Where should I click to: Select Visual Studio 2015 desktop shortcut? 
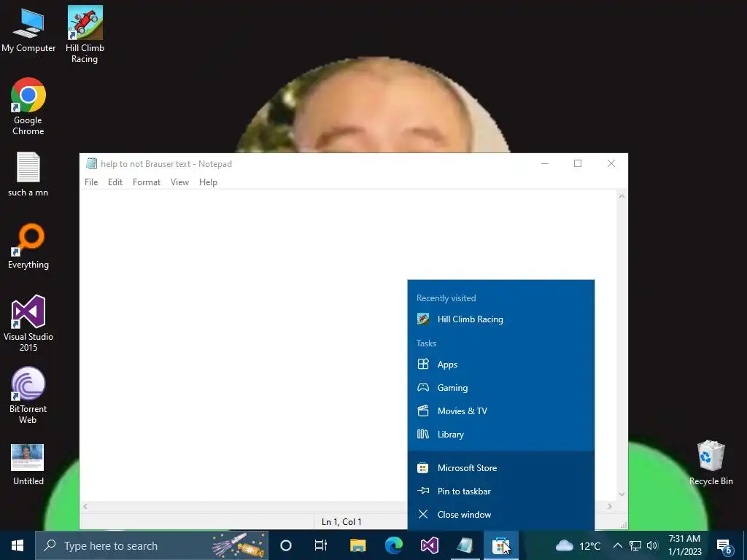pos(28,324)
